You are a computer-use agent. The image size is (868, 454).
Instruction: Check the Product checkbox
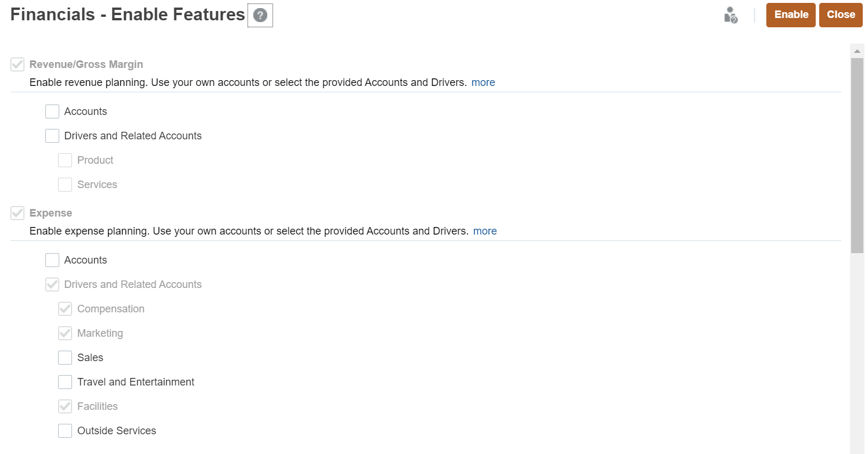click(64, 160)
